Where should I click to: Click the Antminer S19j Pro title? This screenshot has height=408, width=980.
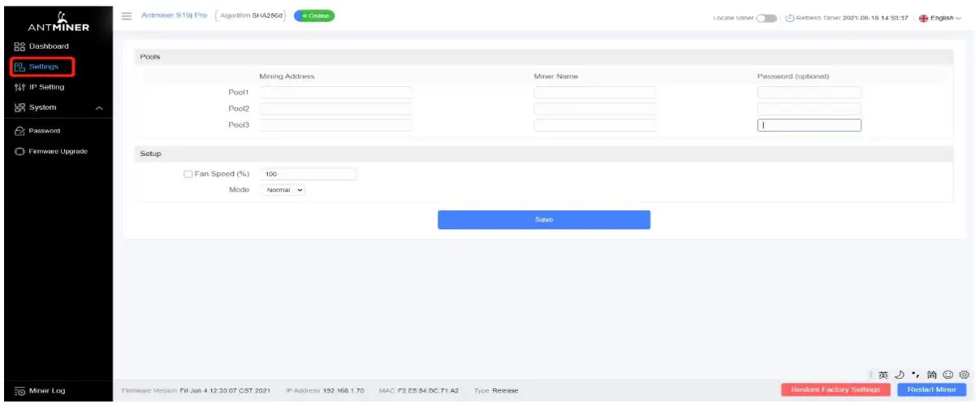(175, 16)
